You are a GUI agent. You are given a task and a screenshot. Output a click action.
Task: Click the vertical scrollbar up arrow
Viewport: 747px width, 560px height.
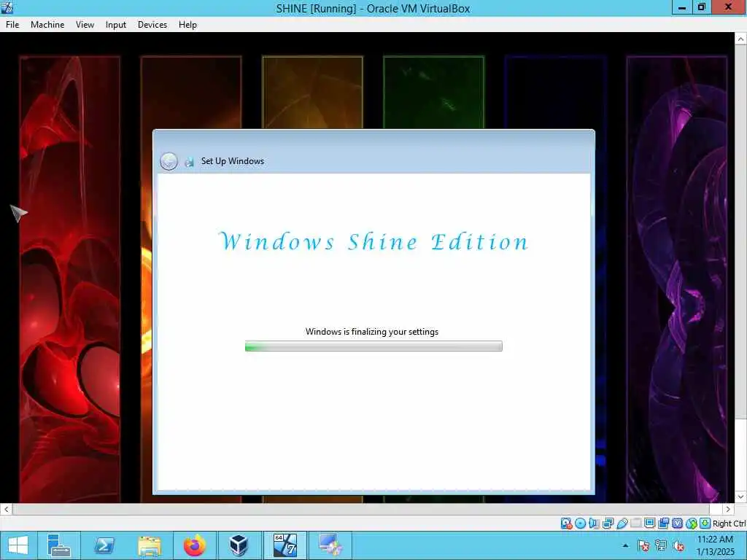point(741,39)
